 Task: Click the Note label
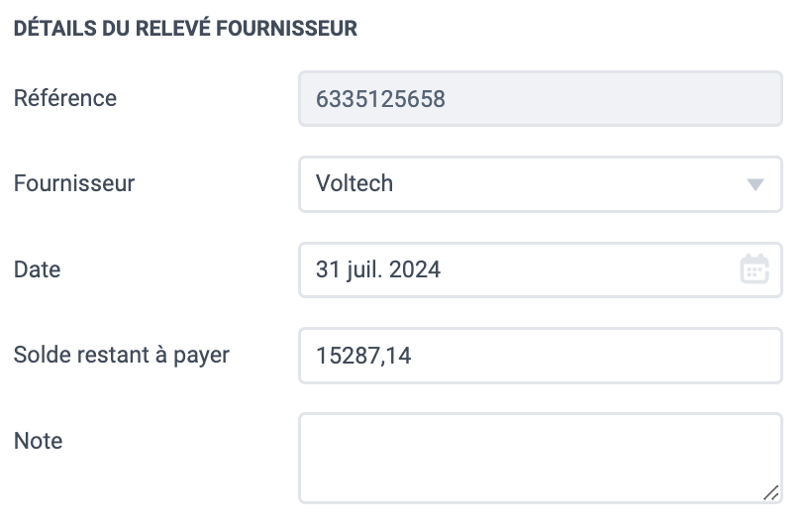(x=39, y=441)
